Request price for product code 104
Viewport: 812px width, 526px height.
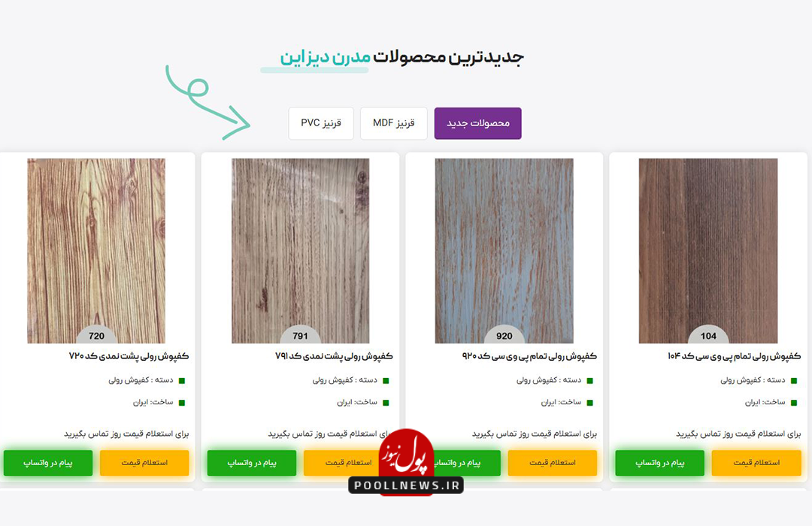[756, 463]
